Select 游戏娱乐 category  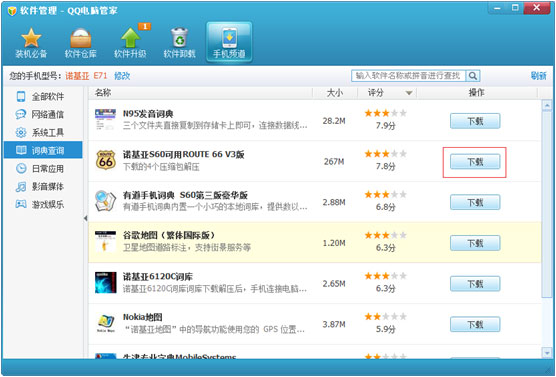click(43, 205)
